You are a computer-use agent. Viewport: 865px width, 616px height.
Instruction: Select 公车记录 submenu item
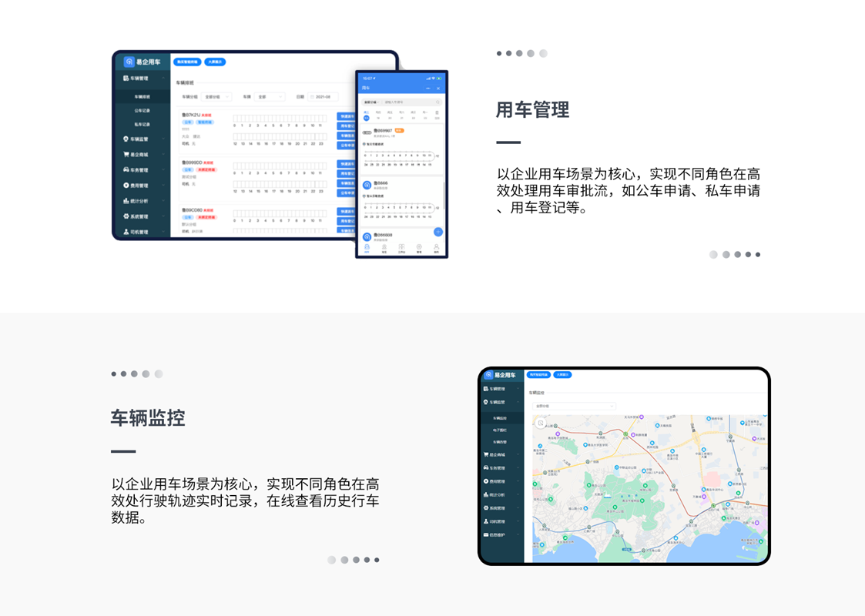142,111
